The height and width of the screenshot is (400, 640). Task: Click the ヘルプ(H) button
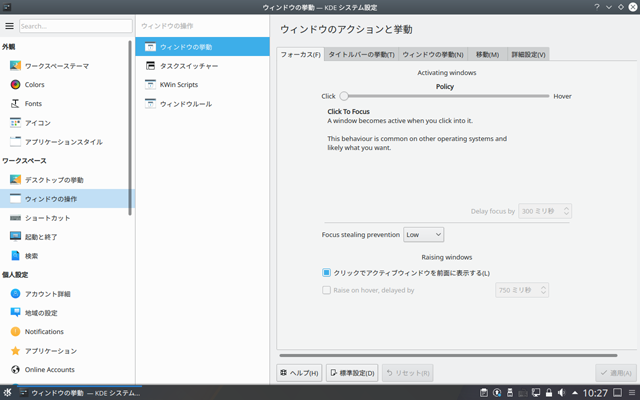pyautogui.click(x=299, y=373)
